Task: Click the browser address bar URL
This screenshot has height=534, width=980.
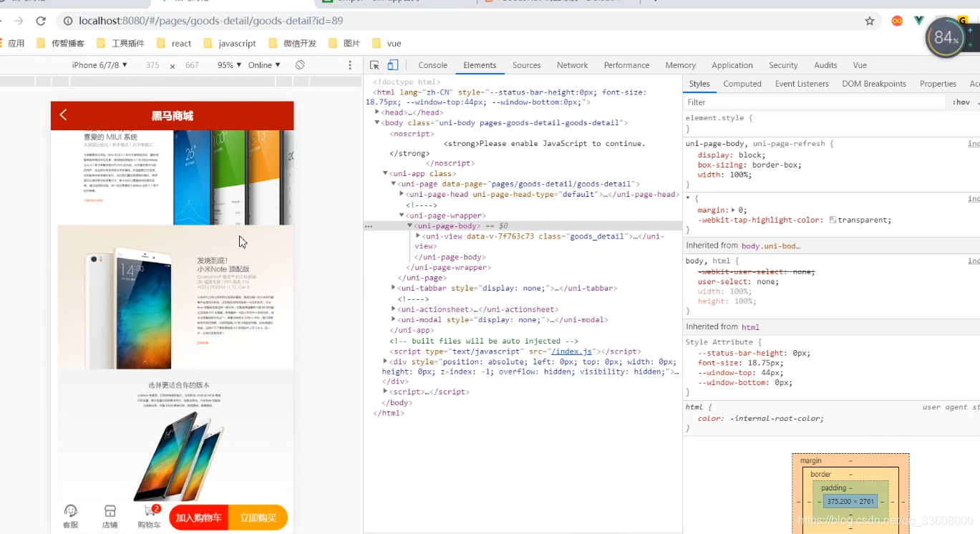Action: [211, 21]
